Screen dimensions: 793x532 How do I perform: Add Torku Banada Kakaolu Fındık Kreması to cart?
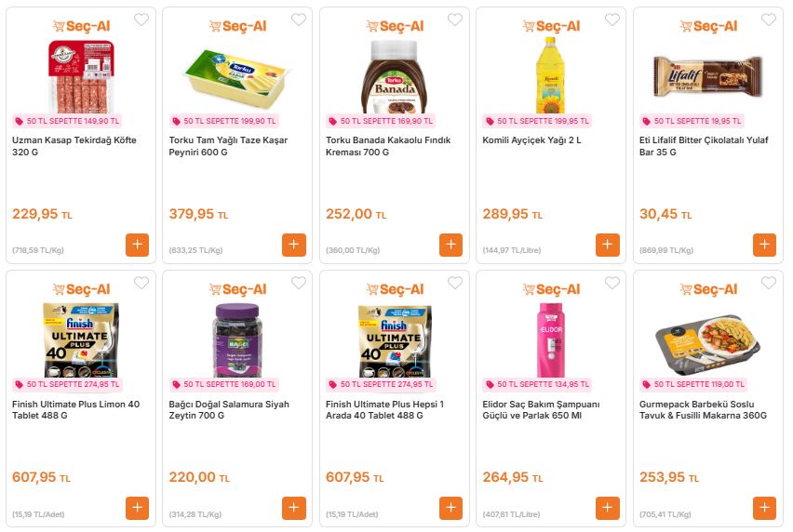point(450,246)
